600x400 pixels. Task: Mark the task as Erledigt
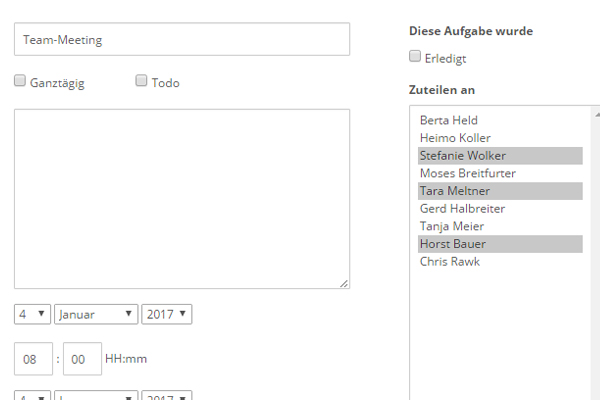pyautogui.click(x=415, y=56)
